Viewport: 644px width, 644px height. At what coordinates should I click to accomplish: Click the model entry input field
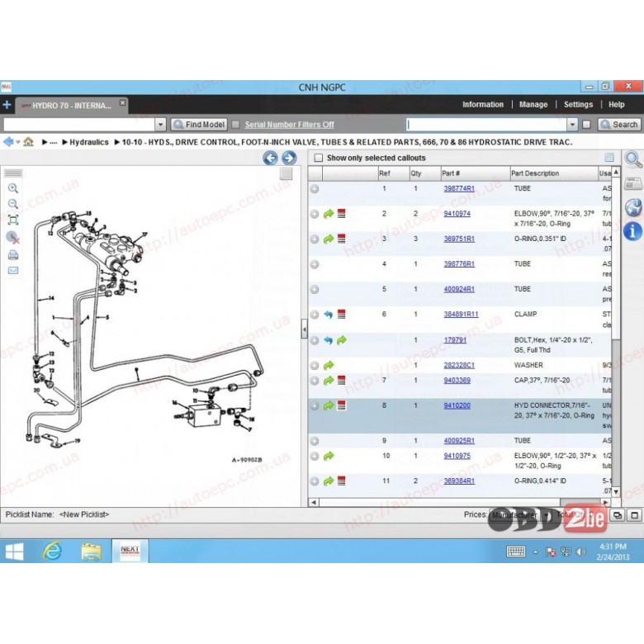(x=79, y=125)
